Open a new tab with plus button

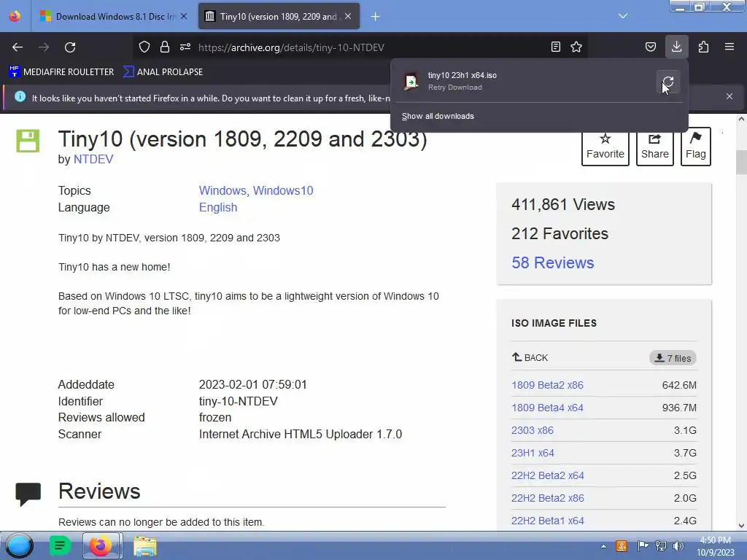coord(376,17)
